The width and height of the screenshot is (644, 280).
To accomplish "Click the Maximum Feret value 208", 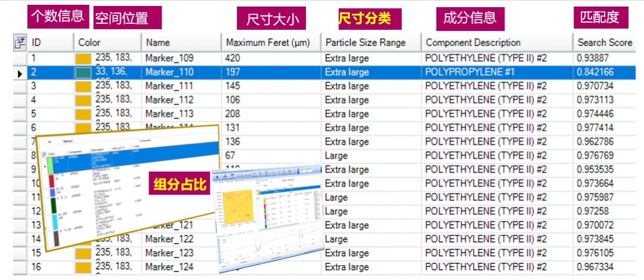I will tap(233, 114).
